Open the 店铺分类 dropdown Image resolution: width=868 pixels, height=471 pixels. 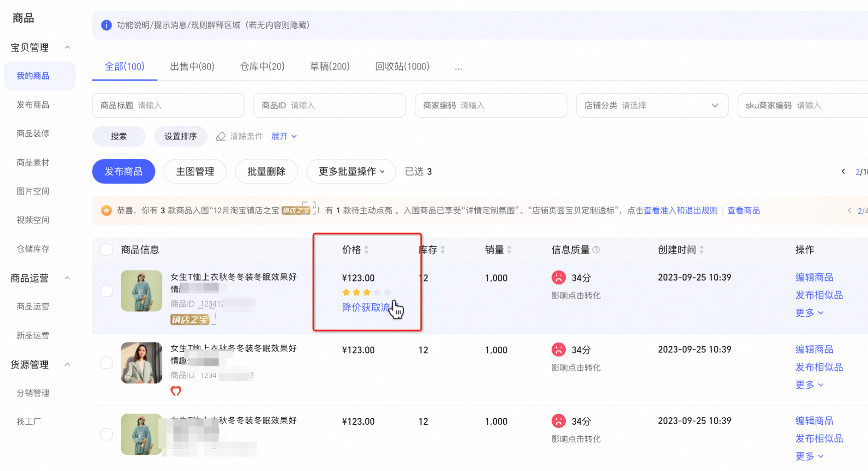click(x=652, y=106)
